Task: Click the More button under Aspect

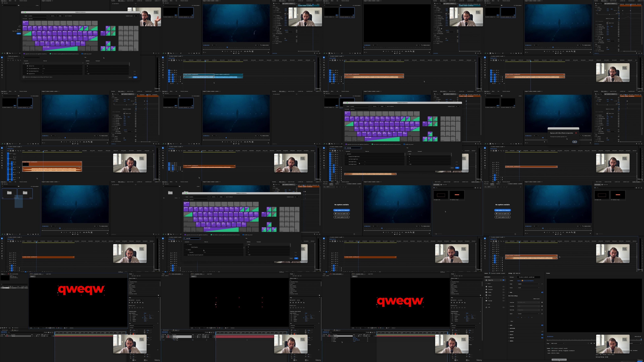Action: (511, 321)
